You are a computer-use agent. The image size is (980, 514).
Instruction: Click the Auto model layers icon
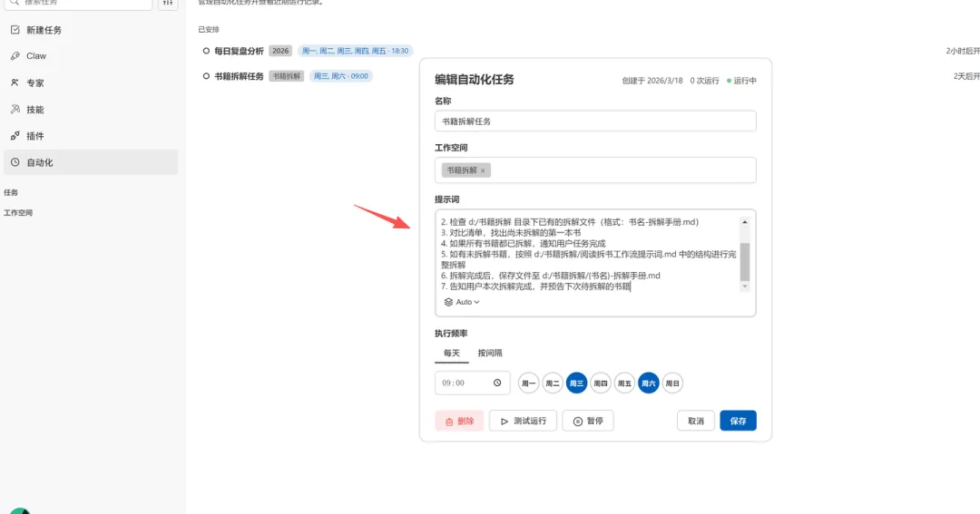(448, 302)
